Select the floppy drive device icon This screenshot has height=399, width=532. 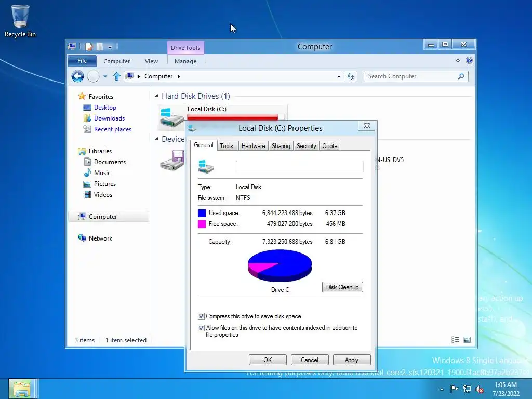tap(172, 161)
